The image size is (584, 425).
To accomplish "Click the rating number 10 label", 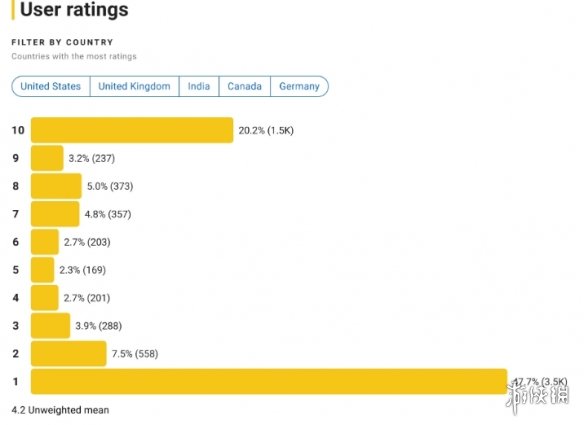I will [x=18, y=130].
